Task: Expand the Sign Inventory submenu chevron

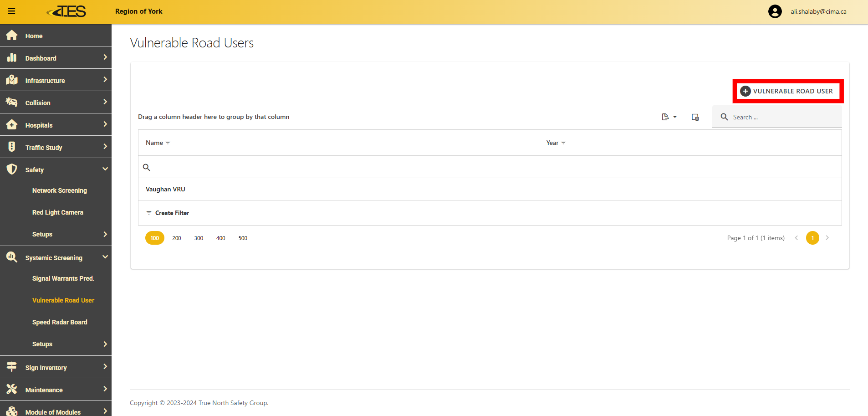Action: [x=105, y=367]
